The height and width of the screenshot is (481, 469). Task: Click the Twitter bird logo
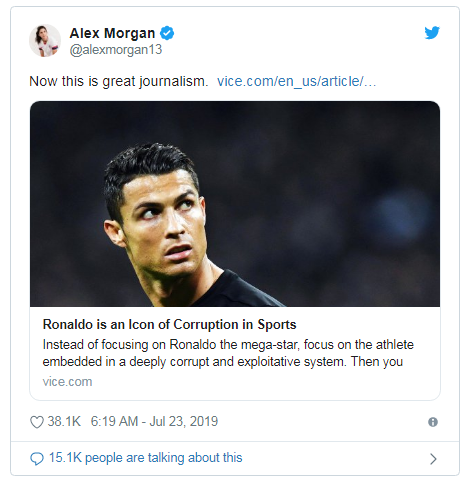point(432,33)
